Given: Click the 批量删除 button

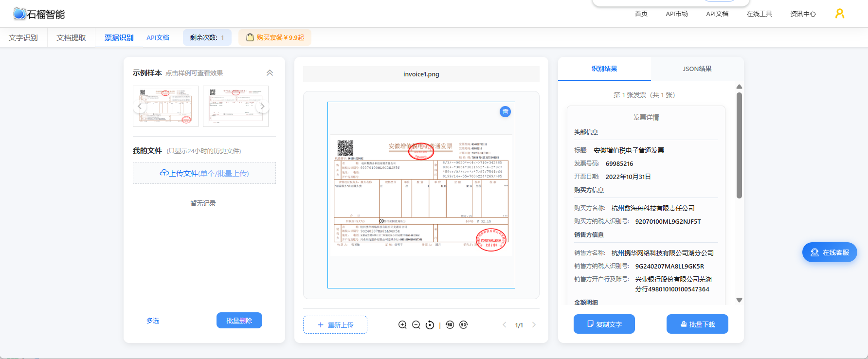Looking at the screenshot, I should [239, 321].
